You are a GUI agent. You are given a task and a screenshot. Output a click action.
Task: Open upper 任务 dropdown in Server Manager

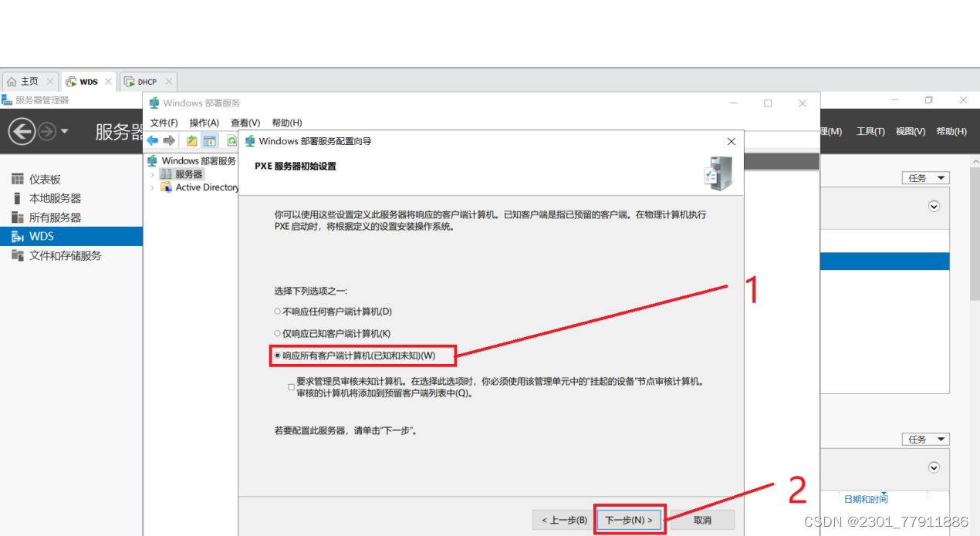(x=926, y=178)
